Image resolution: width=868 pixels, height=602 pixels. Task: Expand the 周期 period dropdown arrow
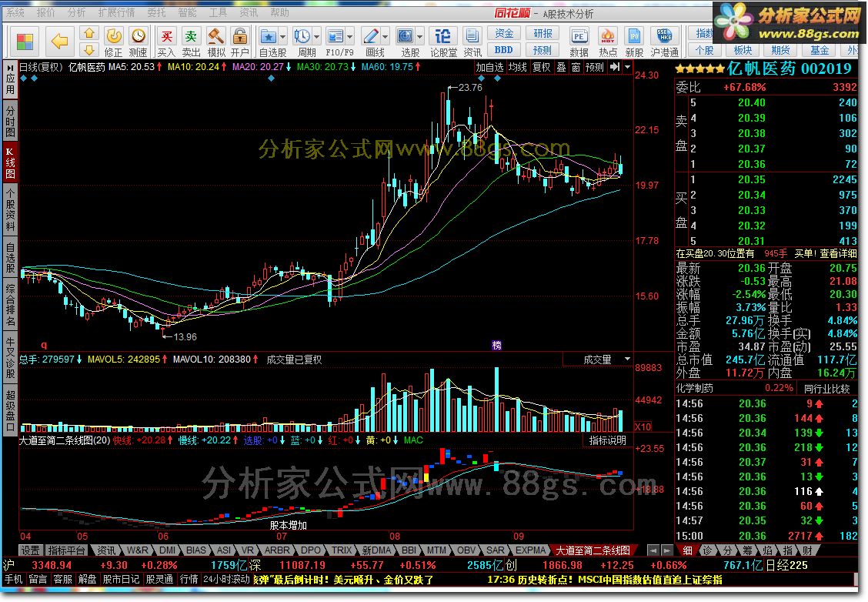point(316,37)
